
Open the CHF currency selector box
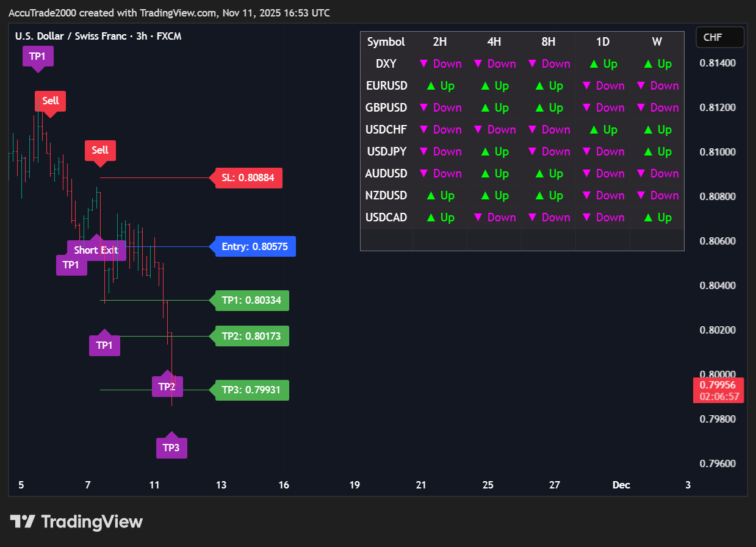pyautogui.click(x=720, y=37)
